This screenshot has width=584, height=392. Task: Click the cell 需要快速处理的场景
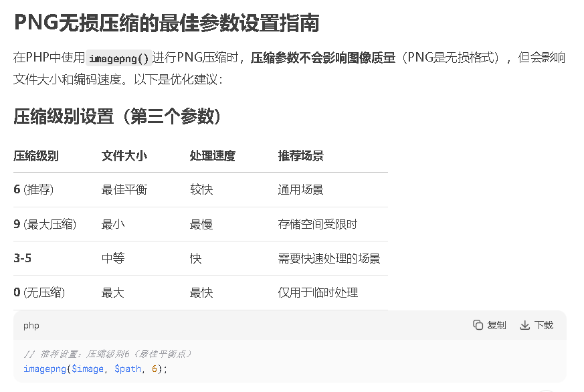coord(329,258)
